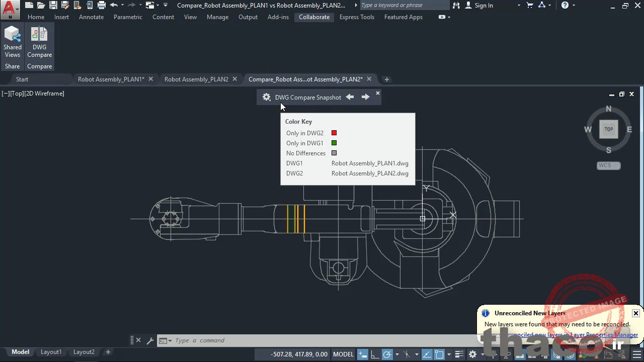Screen dimensions: 644x362
Task: Click the search binoculars icon
Action: pyautogui.click(x=456, y=6)
